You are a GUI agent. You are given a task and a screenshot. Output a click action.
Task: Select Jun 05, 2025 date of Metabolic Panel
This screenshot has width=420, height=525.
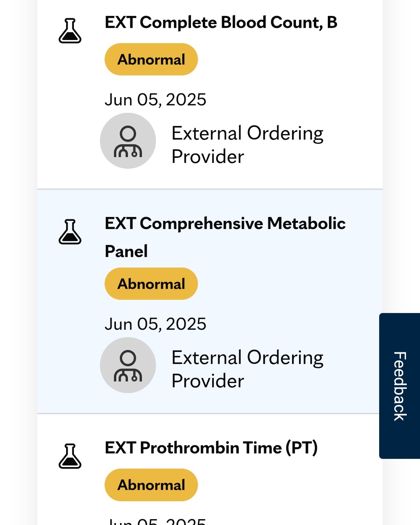click(x=156, y=324)
